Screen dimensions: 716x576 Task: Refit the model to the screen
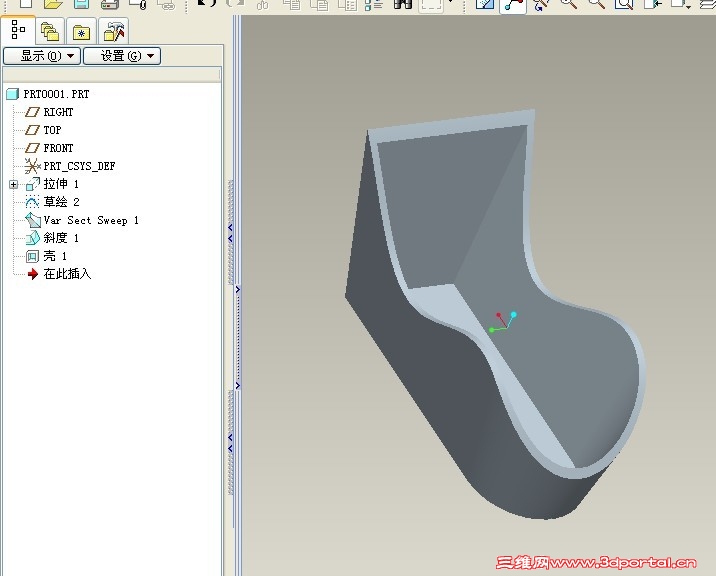click(624, 4)
